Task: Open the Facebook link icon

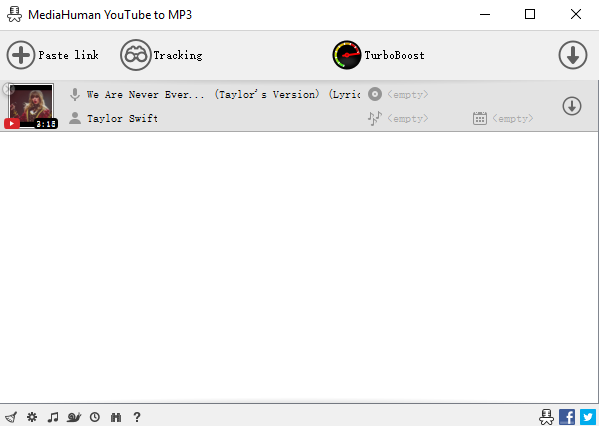Action: pyautogui.click(x=567, y=417)
